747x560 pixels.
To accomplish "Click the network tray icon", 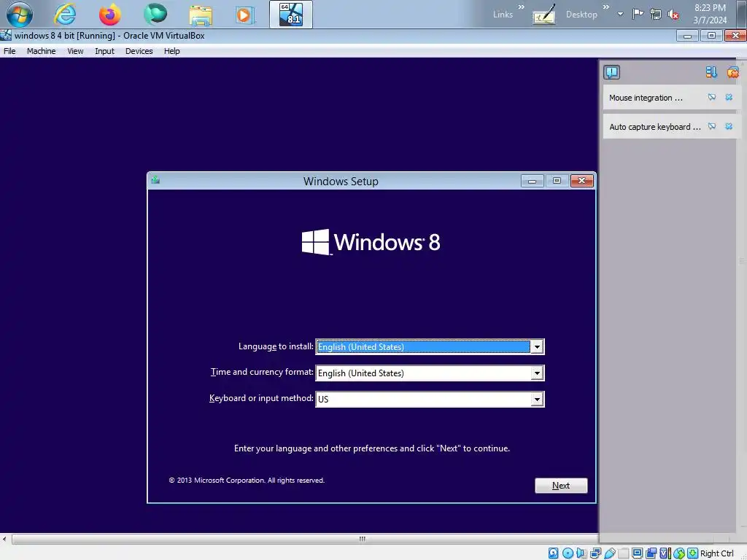I will [x=656, y=15].
